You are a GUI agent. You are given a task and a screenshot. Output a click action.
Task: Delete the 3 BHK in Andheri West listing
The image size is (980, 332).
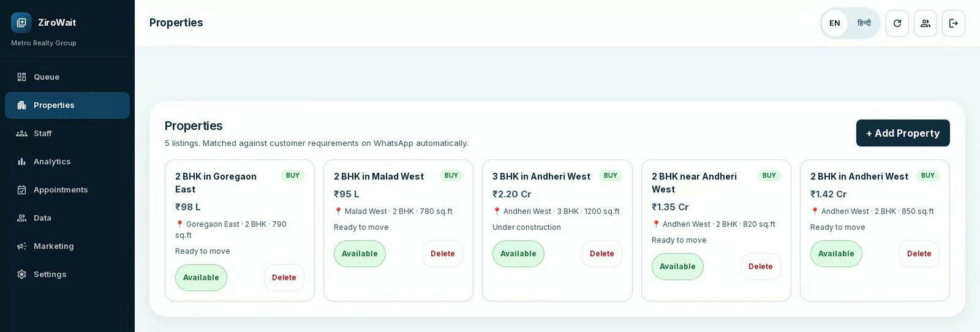(602, 254)
